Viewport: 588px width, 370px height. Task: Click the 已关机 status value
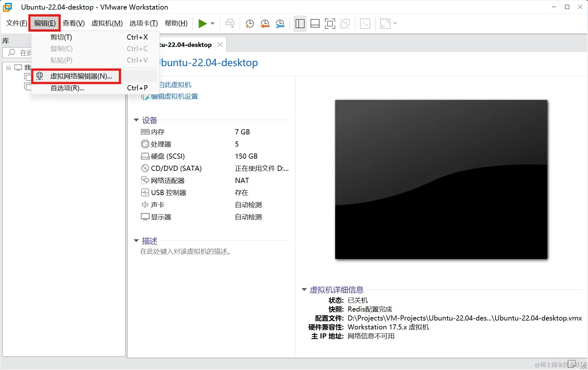pos(358,300)
